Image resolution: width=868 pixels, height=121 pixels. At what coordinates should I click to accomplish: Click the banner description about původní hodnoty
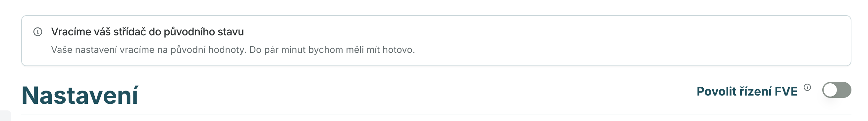[233, 50]
